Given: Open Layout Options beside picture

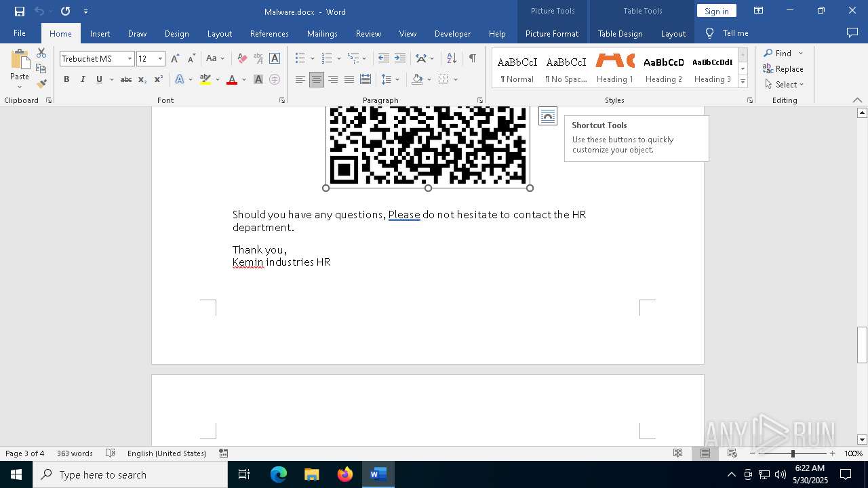Looking at the screenshot, I should [x=548, y=116].
